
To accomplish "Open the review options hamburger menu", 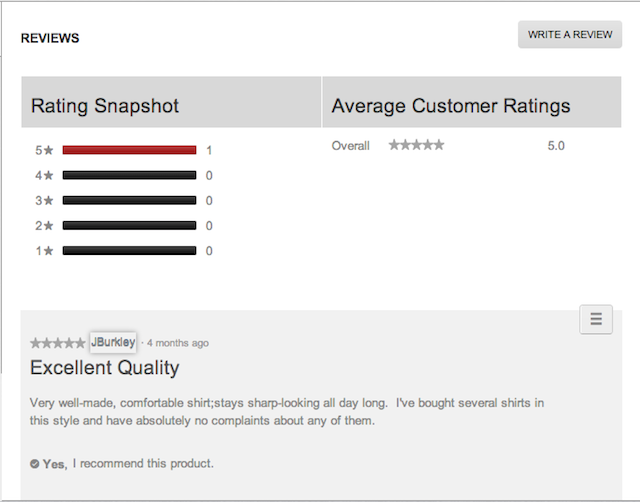I will click(x=596, y=319).
